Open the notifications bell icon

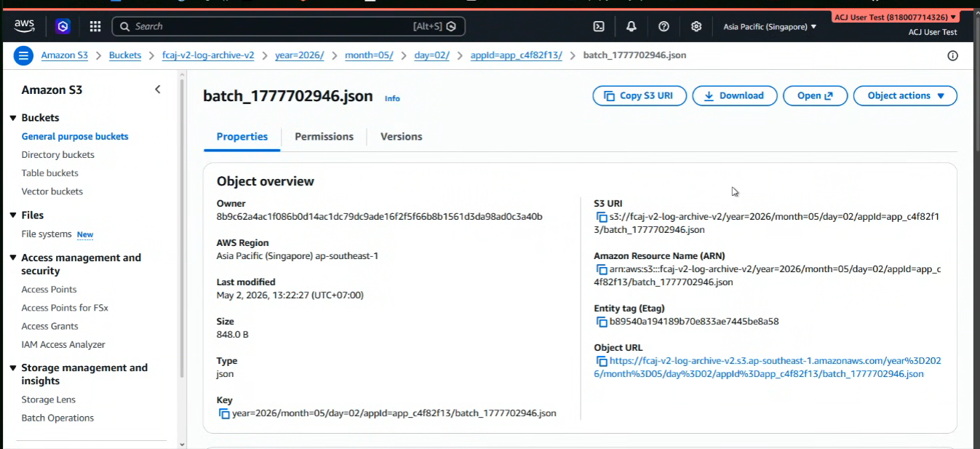tap(632, 26)
